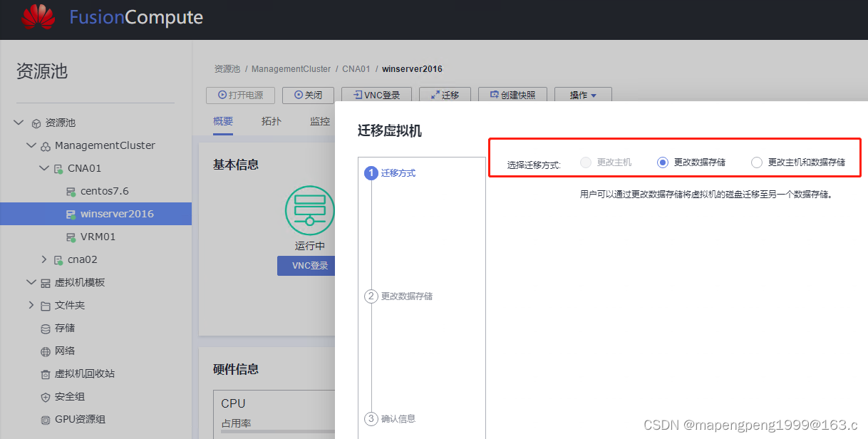This screenshot has width=868, height=439.
Task: Click the ManagementCluster cluster icon
Action: [x=45, y=146]
